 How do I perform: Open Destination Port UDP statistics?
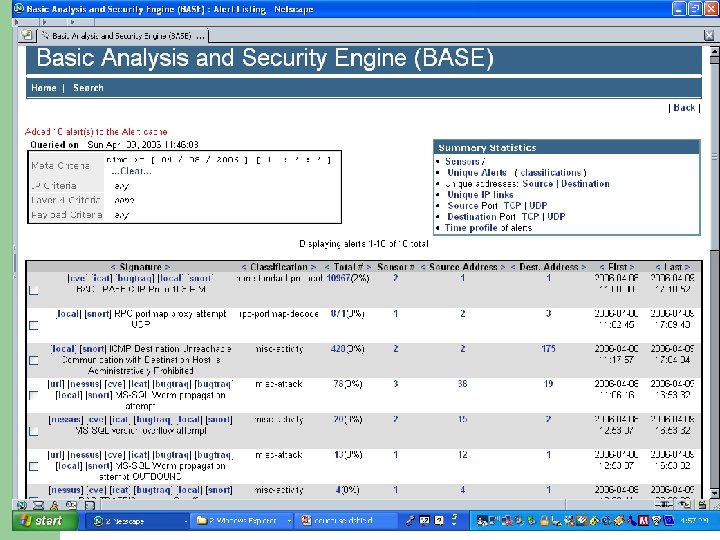(x=556, y=217)
